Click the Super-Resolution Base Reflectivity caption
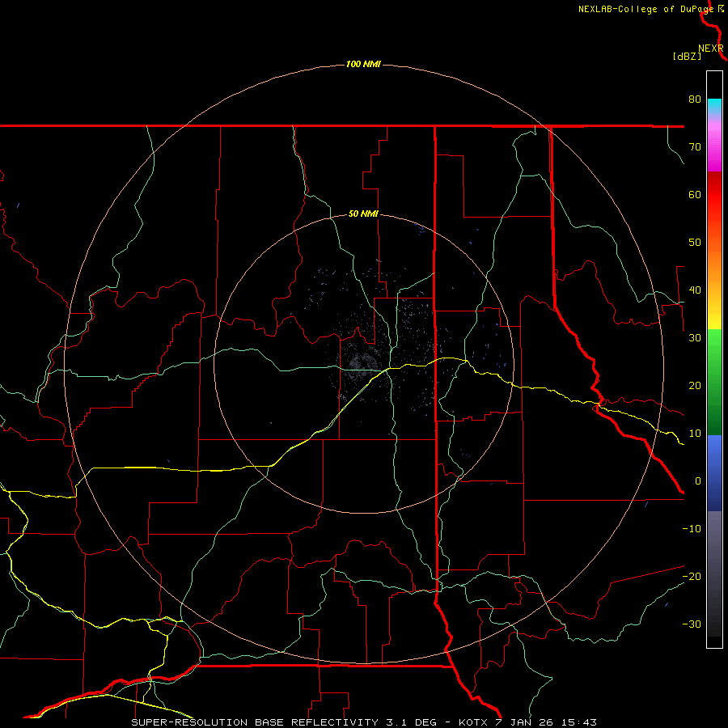The image size is (728, 728). tap(363, 722)
